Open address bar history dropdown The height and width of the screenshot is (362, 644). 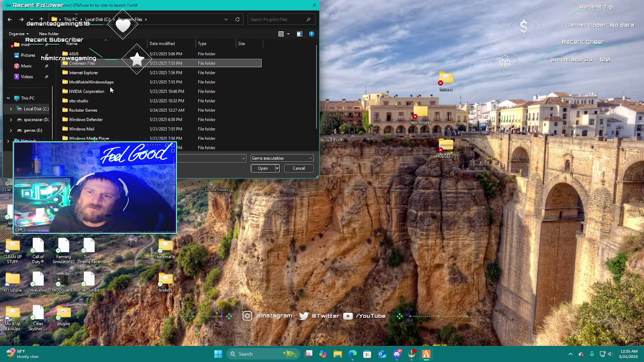click(x=226, y=20)
